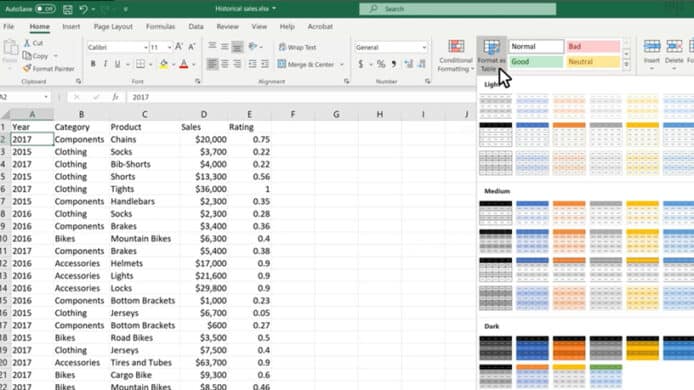694x390 pixels.
Task: Toggle Align Left
Action: (212, 64)
